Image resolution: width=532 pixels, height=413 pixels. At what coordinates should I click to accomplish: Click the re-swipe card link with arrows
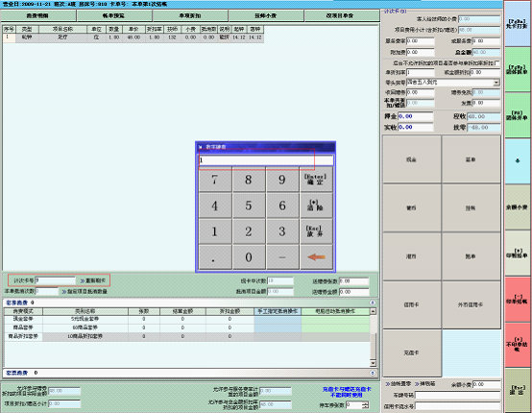tap(93, 281)
